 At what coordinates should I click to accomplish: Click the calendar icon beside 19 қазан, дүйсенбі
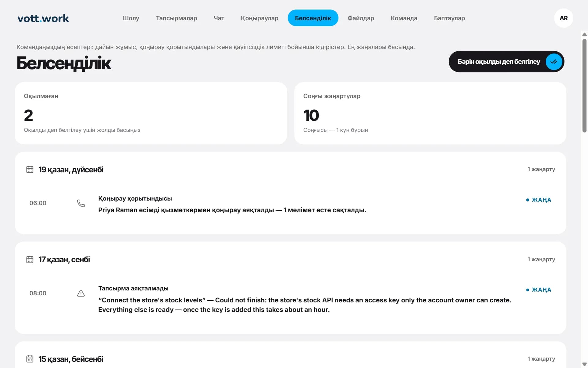click(30, 169)
